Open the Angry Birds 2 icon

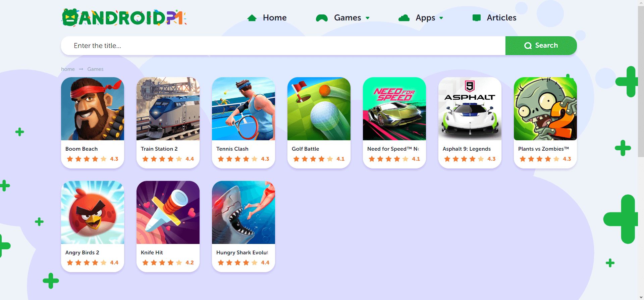click(93, 212)
